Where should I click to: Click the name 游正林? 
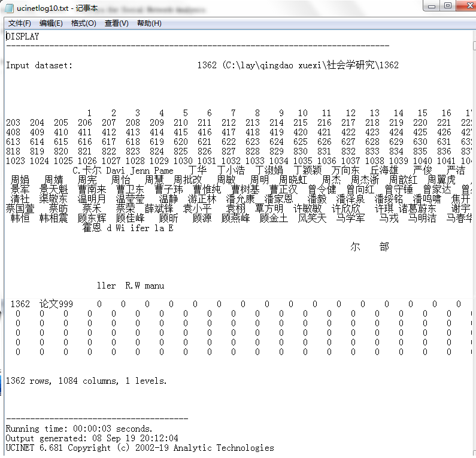(202, 199)
